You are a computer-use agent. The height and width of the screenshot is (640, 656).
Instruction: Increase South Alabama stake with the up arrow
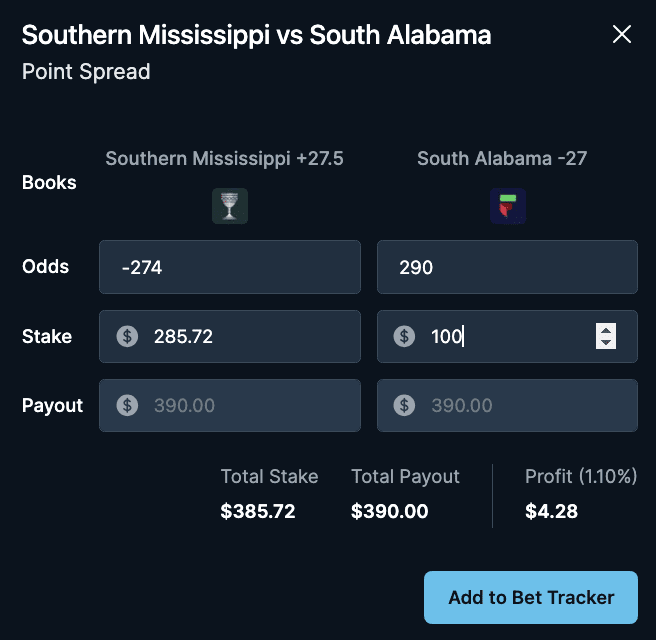[x=606, y=330]
